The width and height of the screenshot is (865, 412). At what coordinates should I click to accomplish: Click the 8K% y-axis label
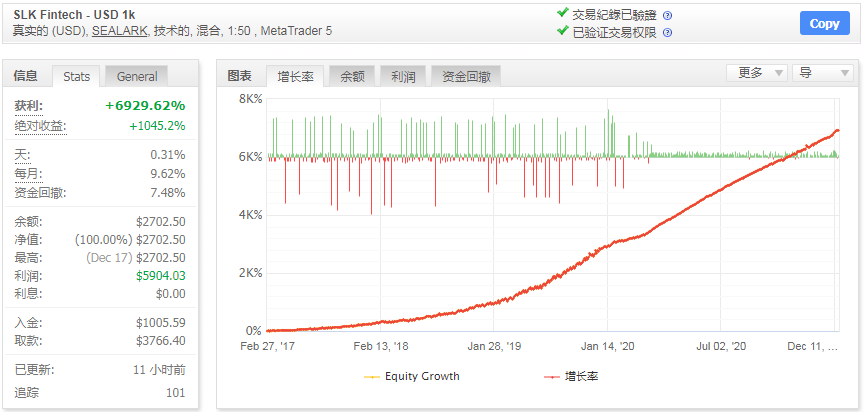coord(250,99)
